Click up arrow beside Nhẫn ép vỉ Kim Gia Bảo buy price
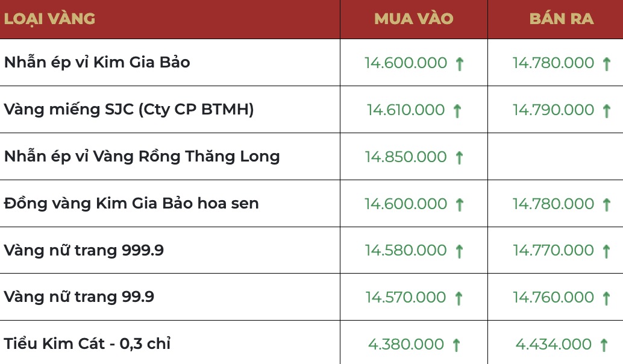 pos(459,63)
